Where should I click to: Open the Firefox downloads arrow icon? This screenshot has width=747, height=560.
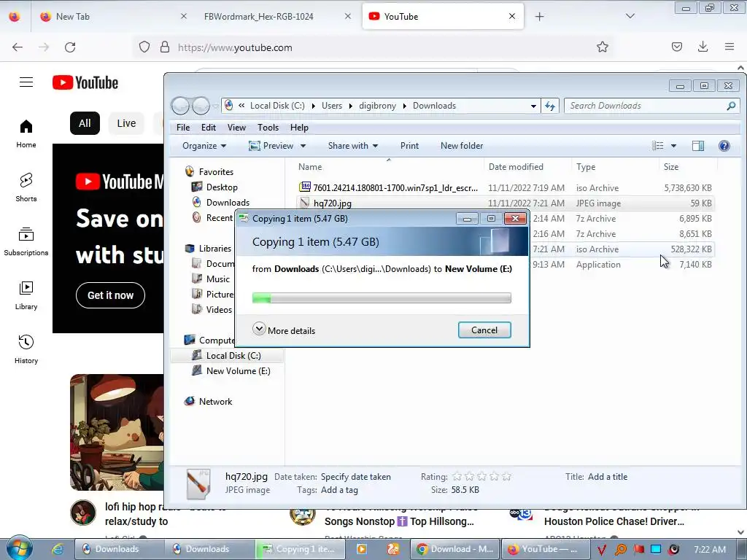[x=703, y=47]
